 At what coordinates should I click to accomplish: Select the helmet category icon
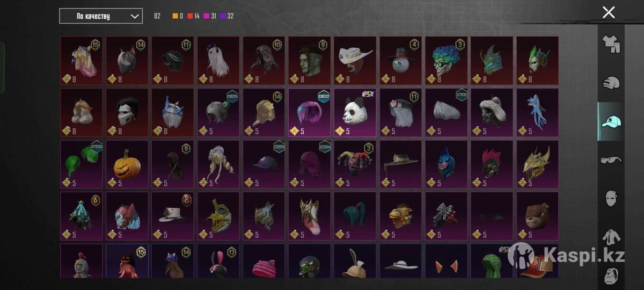tap(611, 83)
